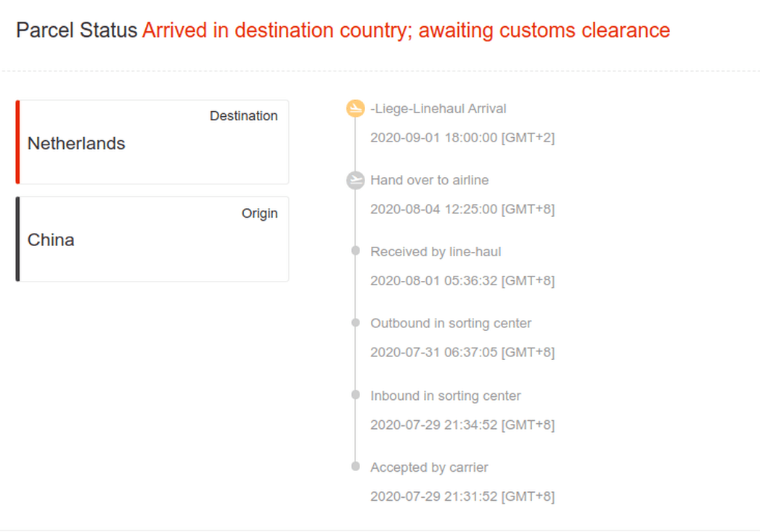Click the Accepted by carrier timeline dot
This screenshot has height=532, width=760.
click(x=355, y=467)
